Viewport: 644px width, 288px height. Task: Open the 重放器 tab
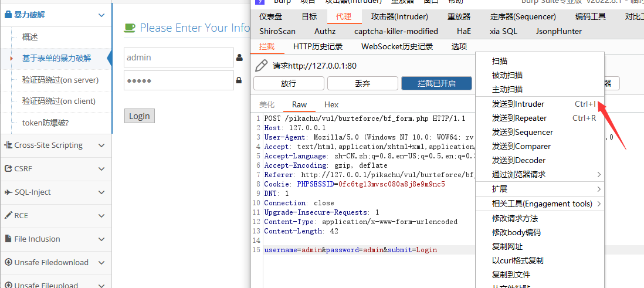[x=459, y=16]
